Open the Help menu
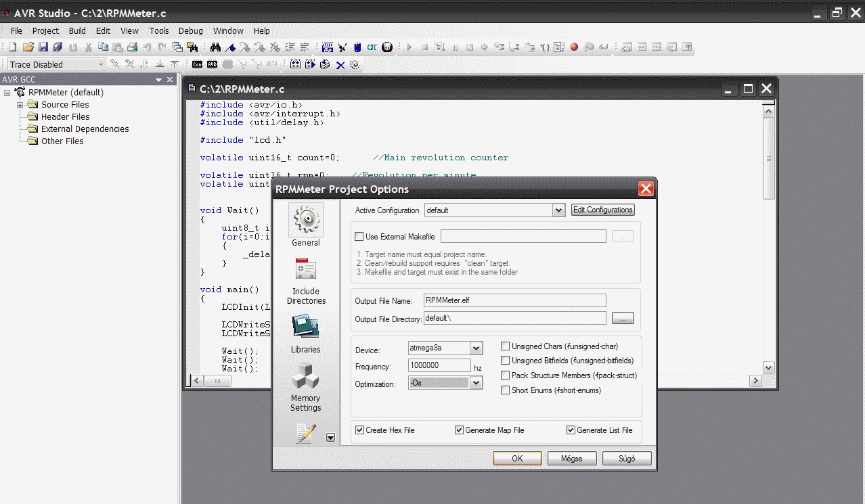This screenshot has width=865, height=504. tap(262, 30)
